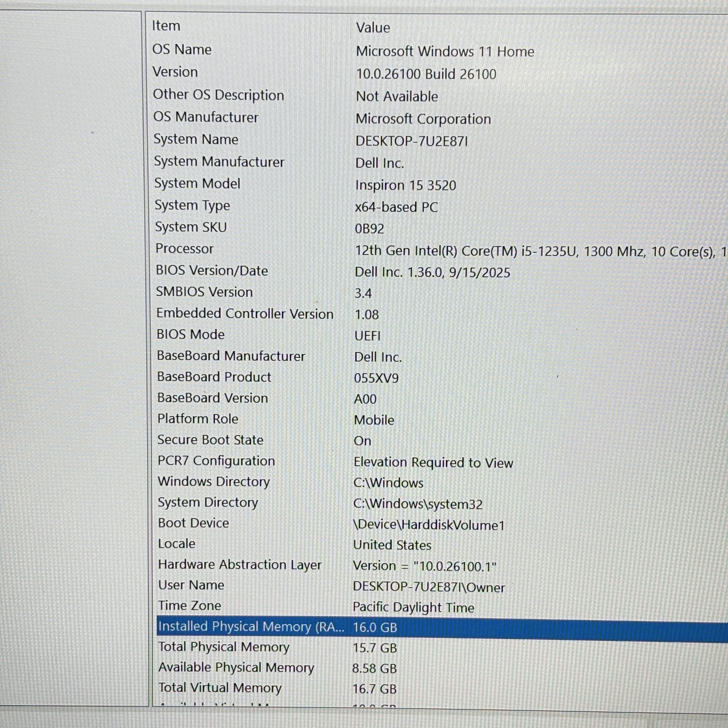The height and width of the screenshot is (728, 728).
Task: Select the SMBIOS Version row label
Action: pyautogui.click(x=204, y=292)
